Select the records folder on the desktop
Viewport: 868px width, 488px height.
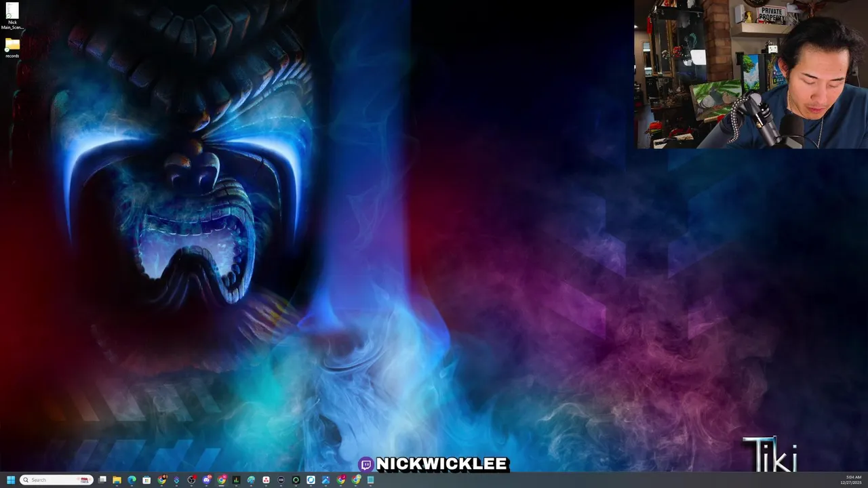[x=12, y=48]
